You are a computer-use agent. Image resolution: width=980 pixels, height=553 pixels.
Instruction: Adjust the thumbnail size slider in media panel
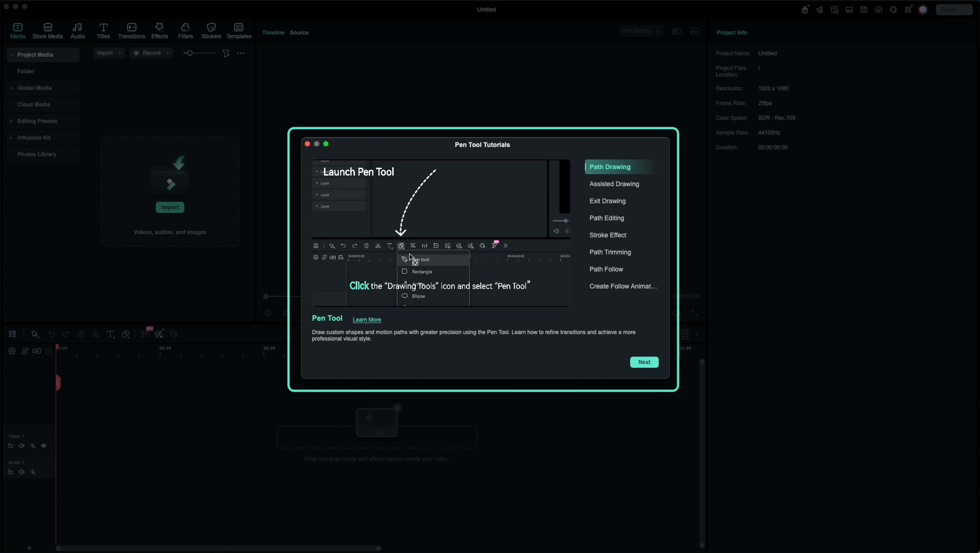(190, 53)
